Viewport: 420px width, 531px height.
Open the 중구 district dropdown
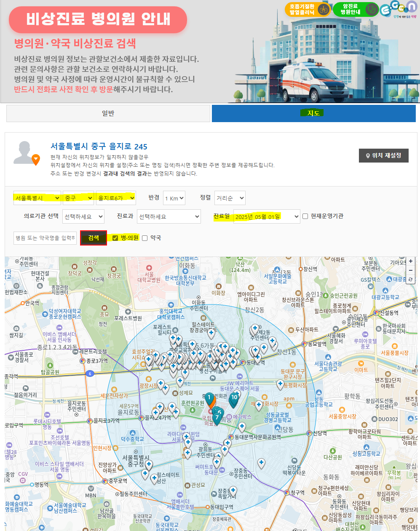point(78,198)
